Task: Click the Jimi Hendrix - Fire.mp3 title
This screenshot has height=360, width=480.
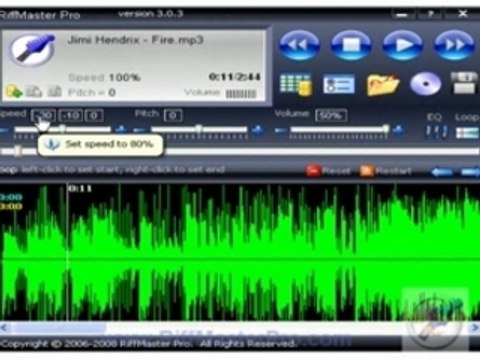Action: (135, 40)
